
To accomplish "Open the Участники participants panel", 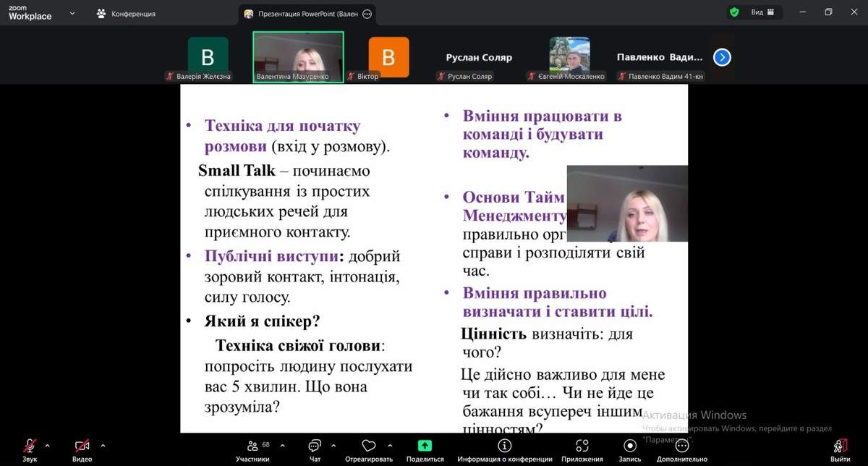I will coord(252,446).
